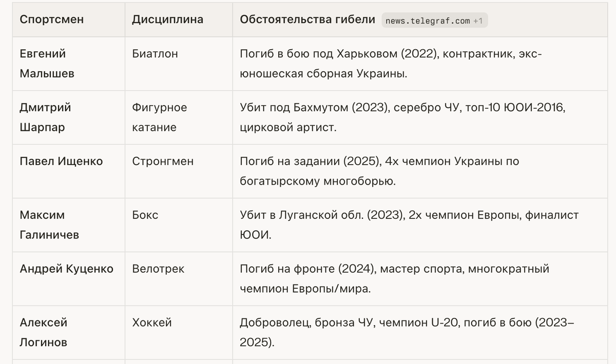This screenshot has height=364, width=616.
Task: Select the Павел Ищенко name cell
Action: pyautogui.click(x=61, y=161)
